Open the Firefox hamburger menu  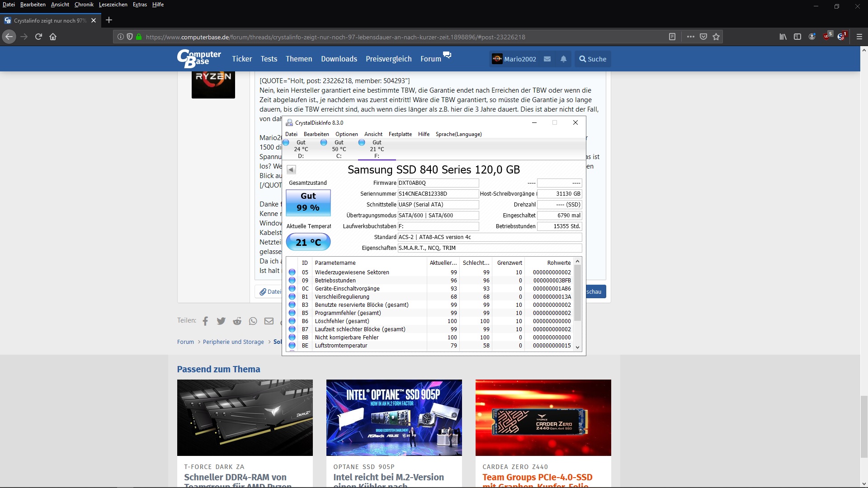(x=859, y=37)
